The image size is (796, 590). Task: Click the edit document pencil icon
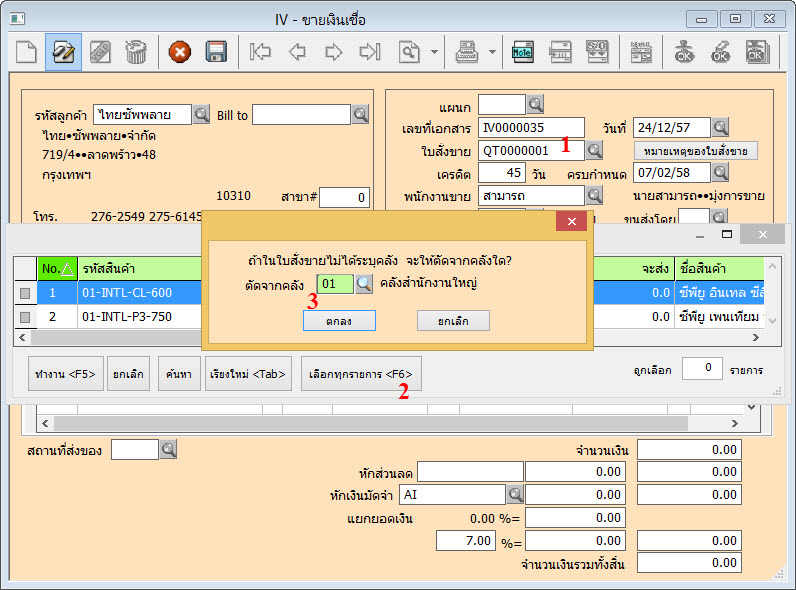point(63,52)
